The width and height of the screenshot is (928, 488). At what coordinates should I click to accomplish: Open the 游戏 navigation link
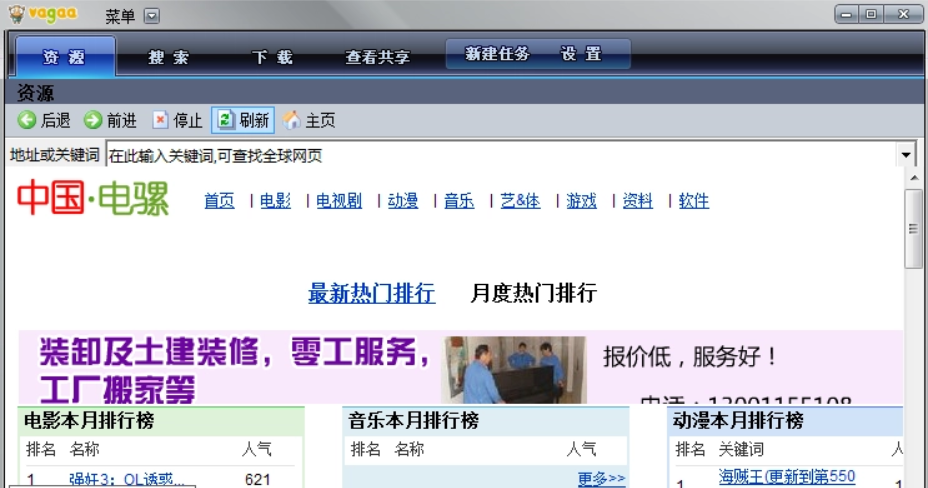click(581, 201)
